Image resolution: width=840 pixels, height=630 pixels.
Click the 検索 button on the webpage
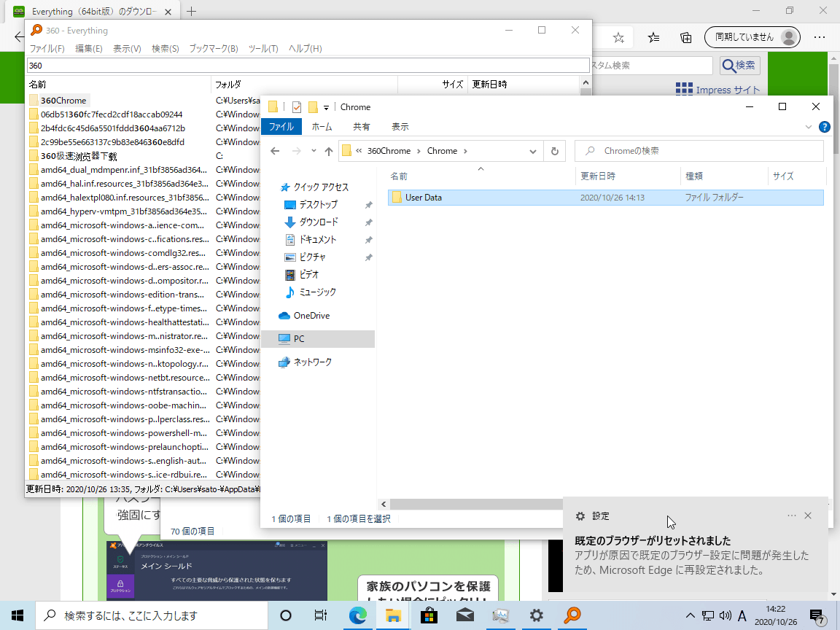tap(739, 65)
